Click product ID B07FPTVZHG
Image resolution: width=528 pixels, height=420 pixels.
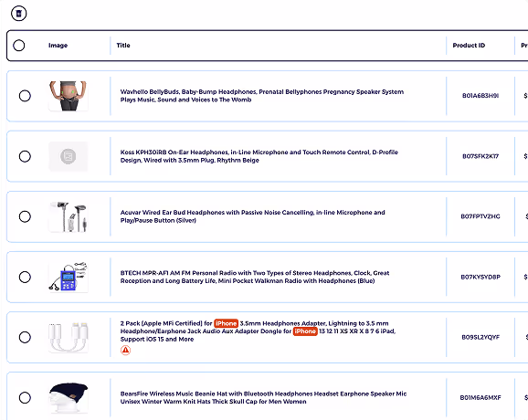(480, 216)
